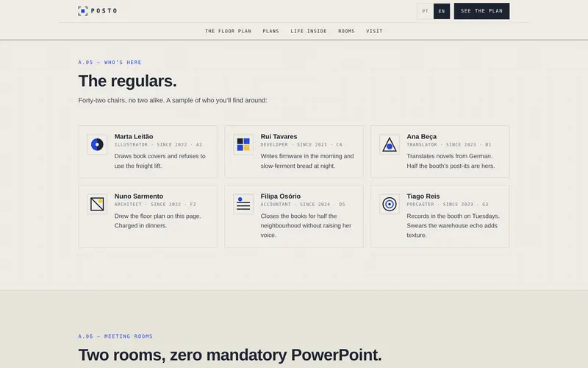Click 'Architect · Since 2022 · F2' label
Screen dimensions: 588x368
155,205
